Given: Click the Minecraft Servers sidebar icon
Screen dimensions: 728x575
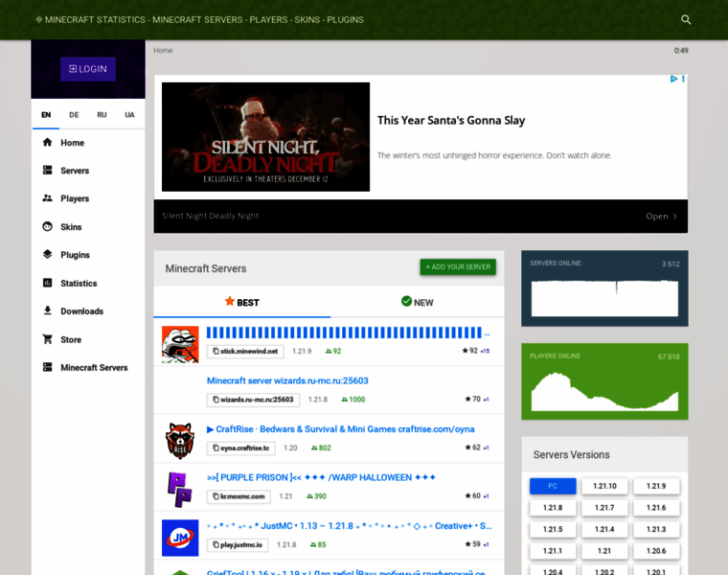Looking at the screenshot, I should pyautogui.click(x=47, y=367).
